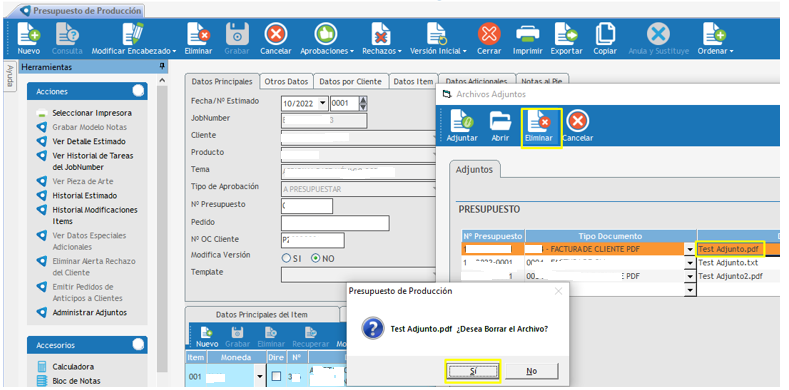The width and height of the screenshot is (789, 390).
Task: Open Tipo Documento dropdown for Test Adjunto.pdf
Action: pos(689,249)
